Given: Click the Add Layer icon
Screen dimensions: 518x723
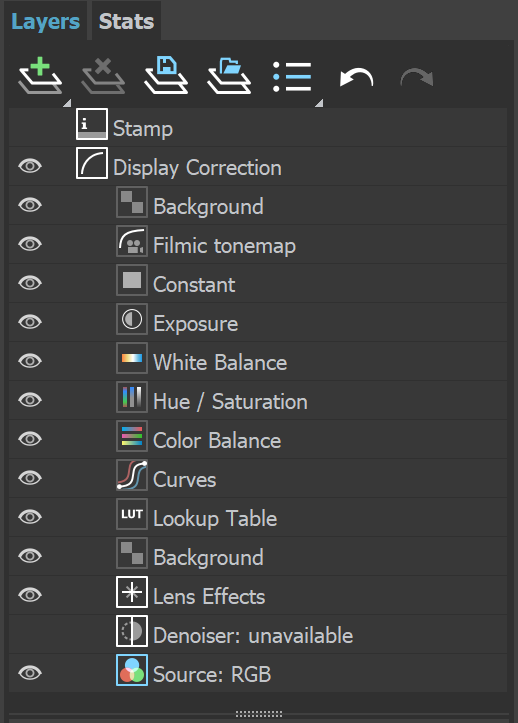Looking at the screenshot, I should 40,76.
